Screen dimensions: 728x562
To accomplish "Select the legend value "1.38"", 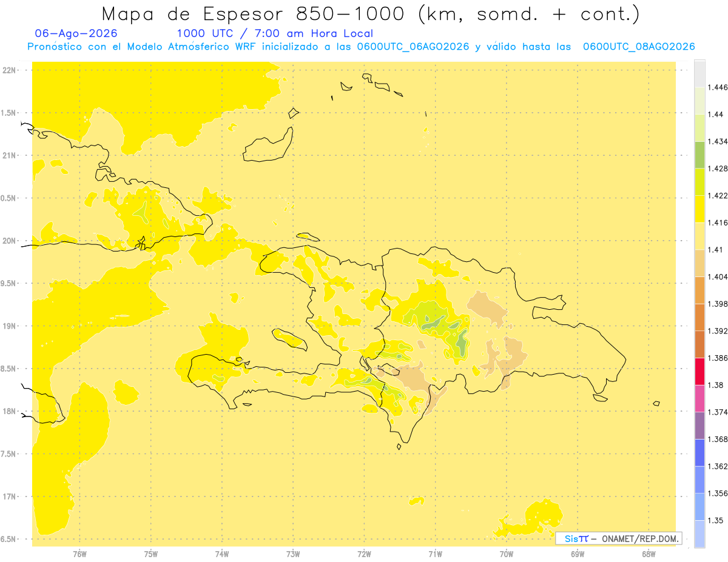I will [x=716, y=385].
